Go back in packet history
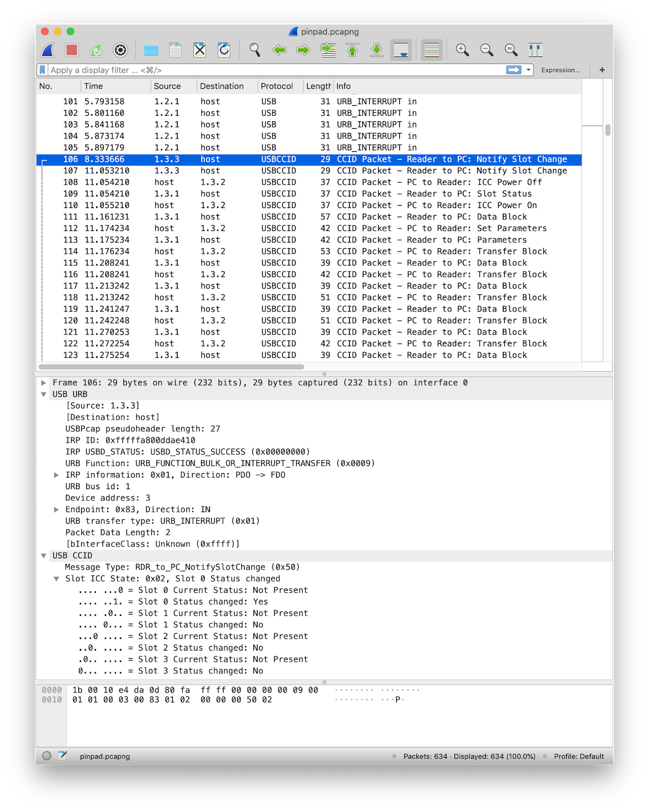 [279, 50]
